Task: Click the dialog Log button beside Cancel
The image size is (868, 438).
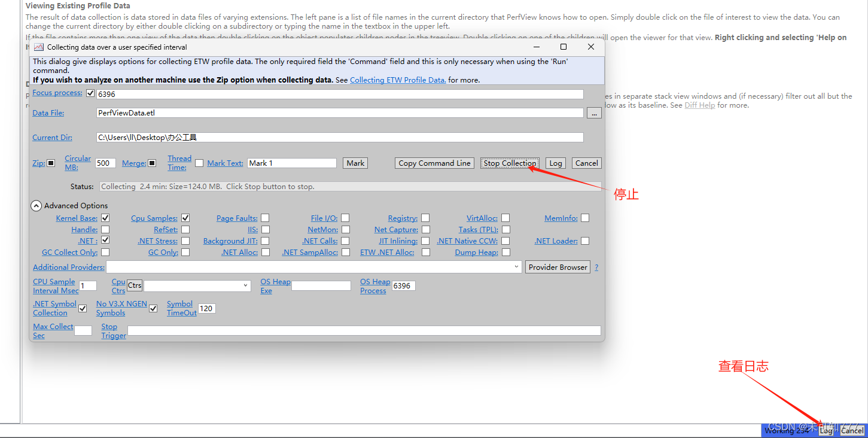Action: click(x=556, y=163)
